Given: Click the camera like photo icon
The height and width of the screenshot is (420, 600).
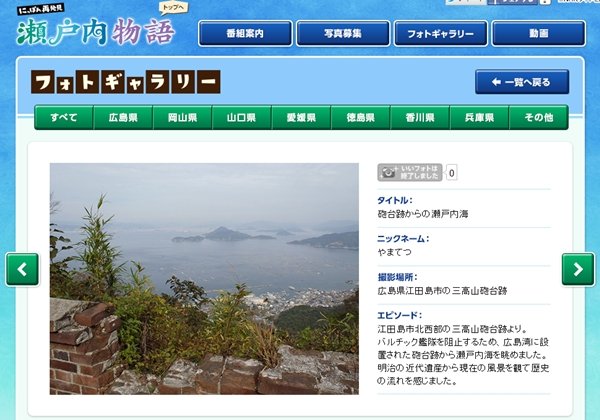Looking at the screenshot, I should [x=410, y=172].
